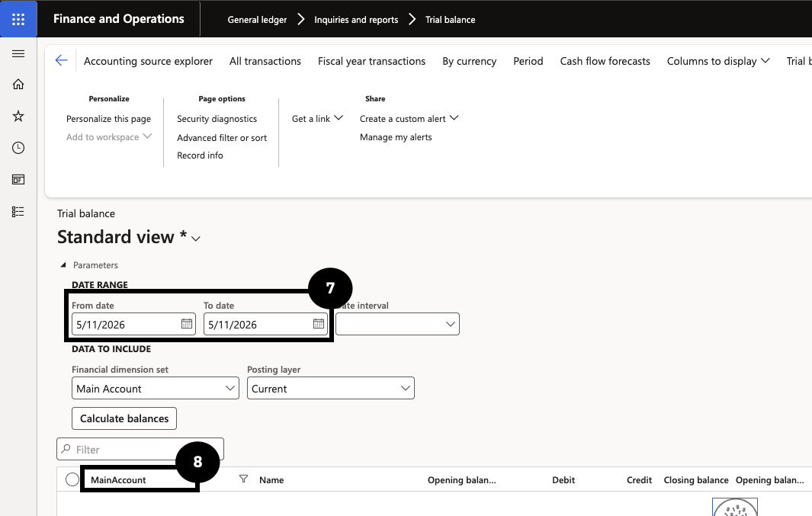The width and height of the screenshot is (812, 516).
Task: Click Advanced filter or sort
Action: point(222,138)
